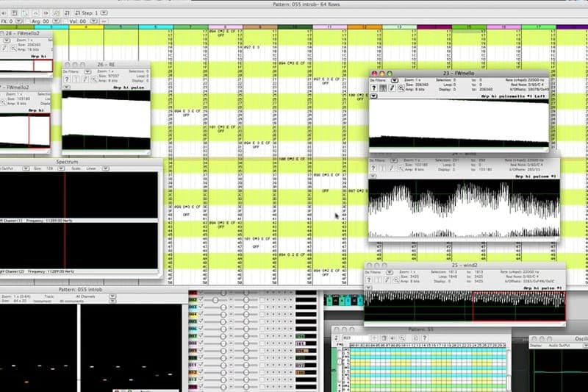
Task: Select the pencil tool in 26 - RE window
Action: pyautogui.click(x=85, y=79)
